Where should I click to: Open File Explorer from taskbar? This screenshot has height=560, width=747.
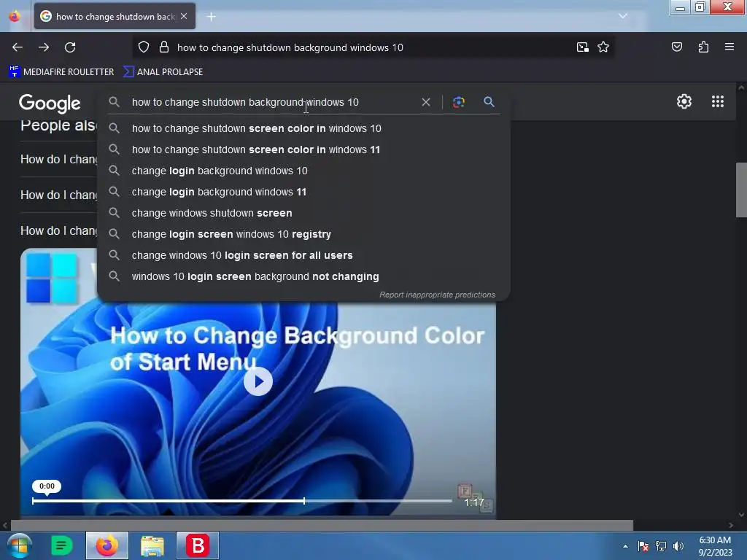pos(152,545)
